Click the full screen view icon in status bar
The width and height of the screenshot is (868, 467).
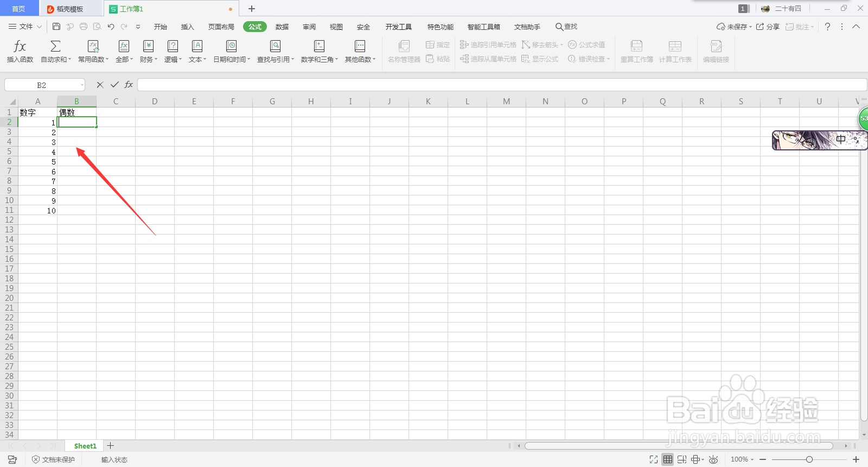pyautogui.click(x=654, y=459)
